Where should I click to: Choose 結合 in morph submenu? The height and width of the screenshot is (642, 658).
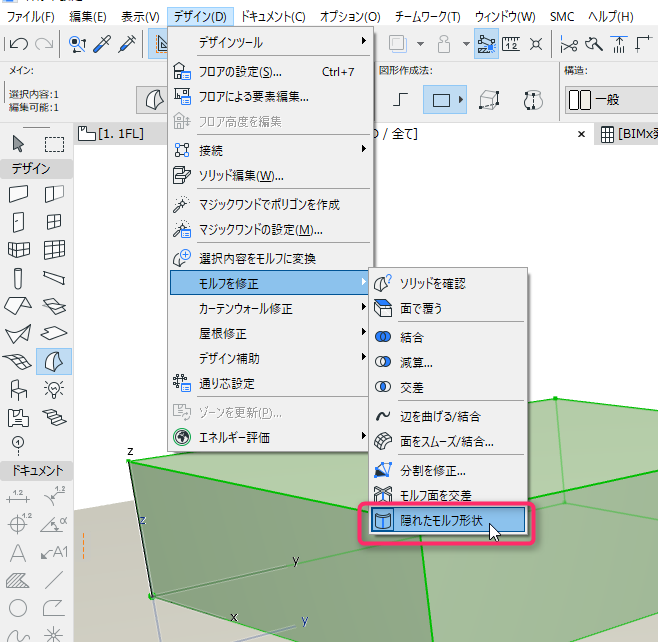447,337
